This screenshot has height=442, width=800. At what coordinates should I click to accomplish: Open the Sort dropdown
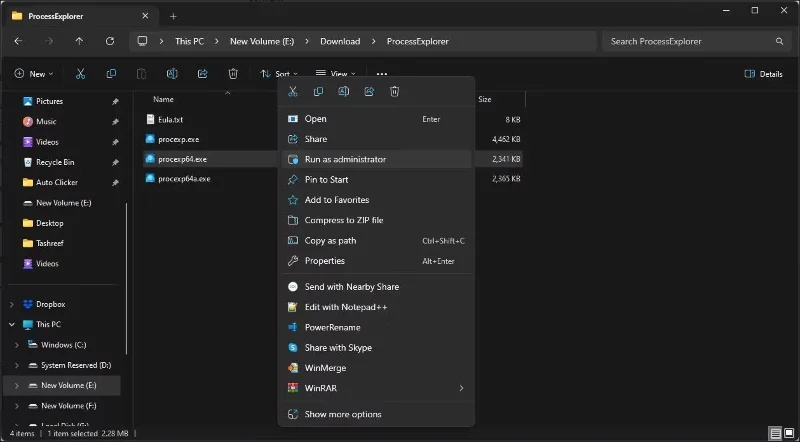pos(279,74)
